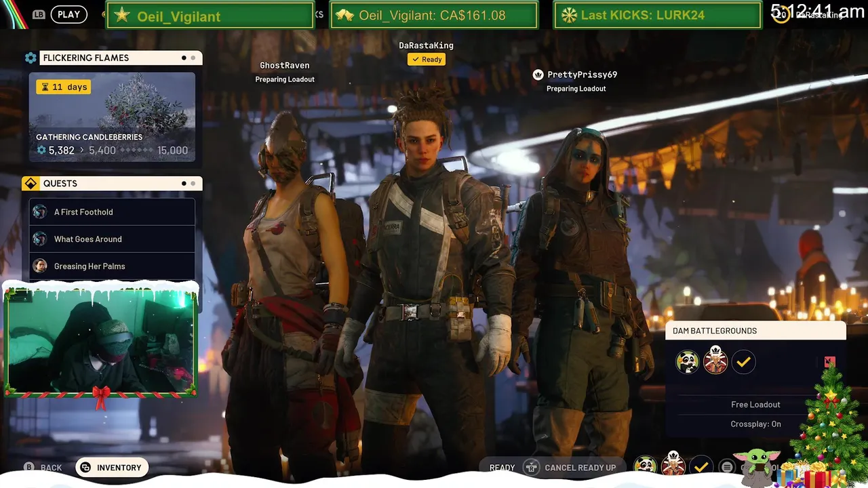This screenshot has width=868, height=488.
Task: Open the DAM BATTLEGROUNDS map header
Action: tap(755, 331)
